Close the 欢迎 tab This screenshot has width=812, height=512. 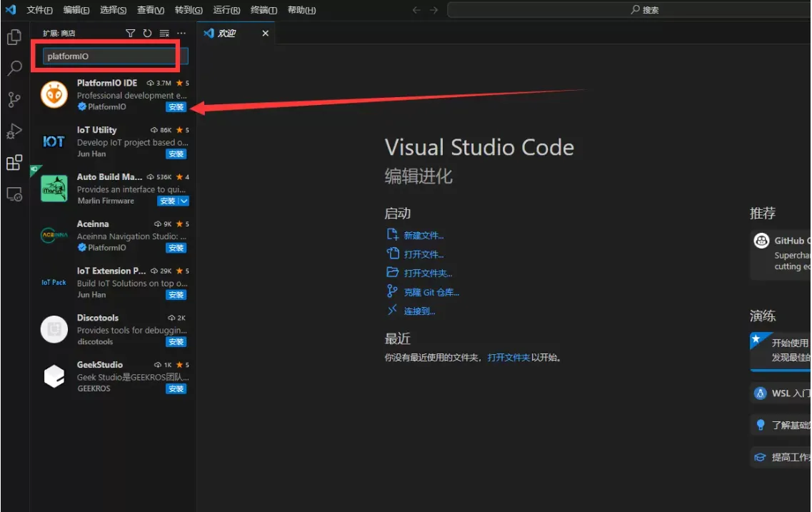[265, 33]
